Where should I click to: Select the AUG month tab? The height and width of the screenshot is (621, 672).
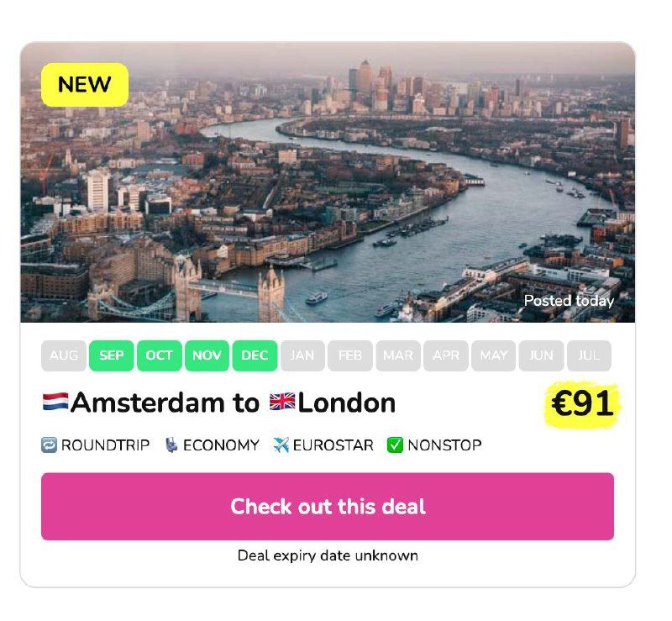[64, 355]
